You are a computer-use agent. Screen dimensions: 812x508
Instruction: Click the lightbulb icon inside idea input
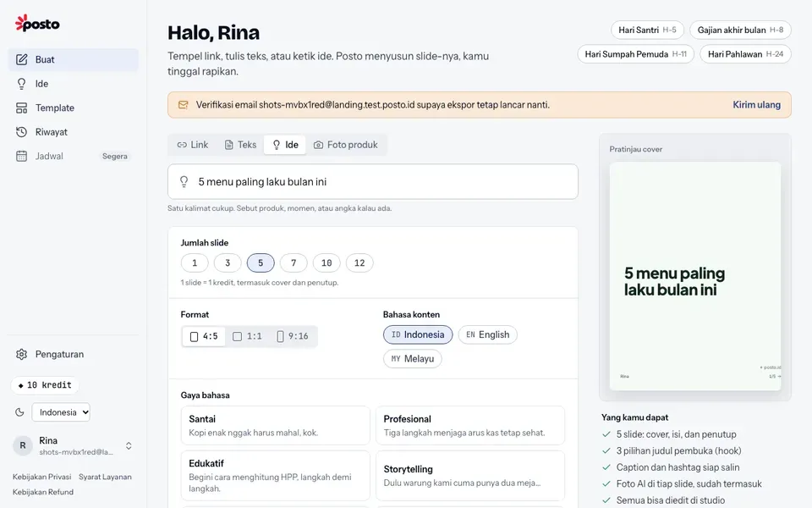point(184,181)
